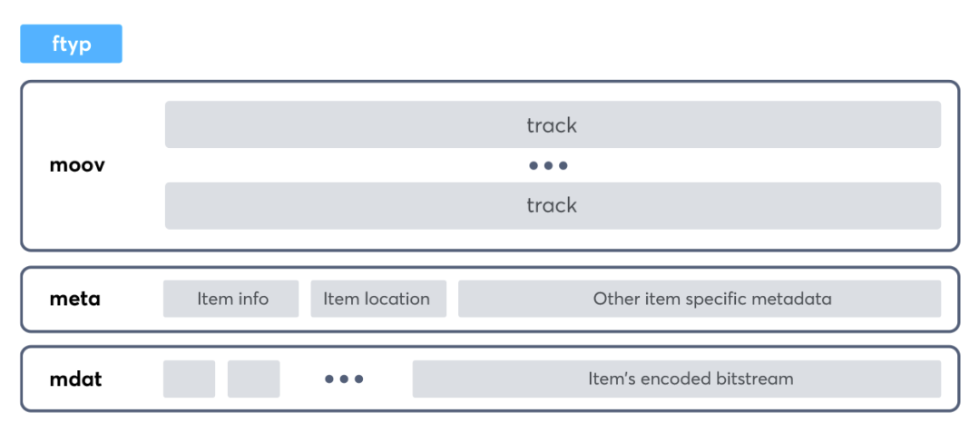Click the rightmost dot of the mdat ellipsis

[359, 379]
